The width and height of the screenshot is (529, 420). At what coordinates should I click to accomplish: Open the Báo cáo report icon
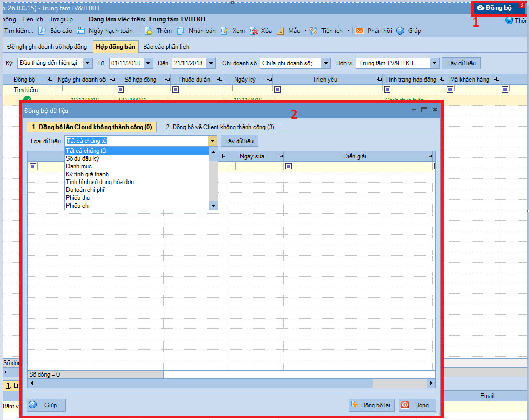(42, 31)
